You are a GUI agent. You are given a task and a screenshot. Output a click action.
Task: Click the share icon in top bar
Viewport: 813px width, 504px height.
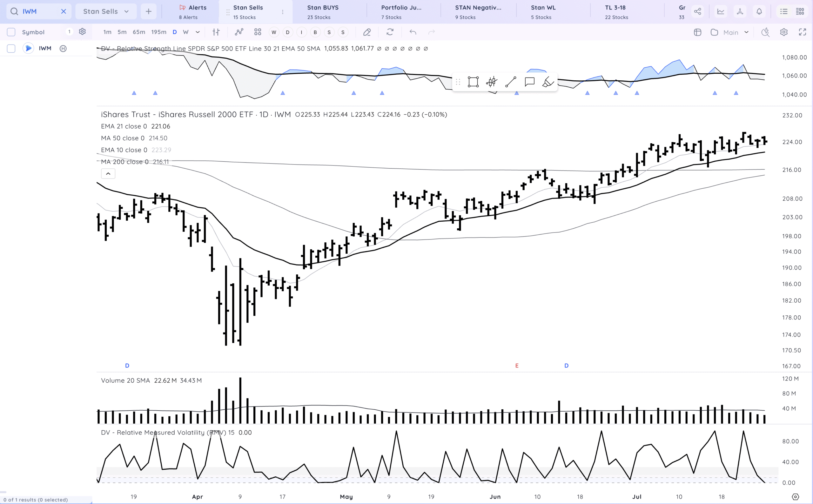tap(697, 11)
